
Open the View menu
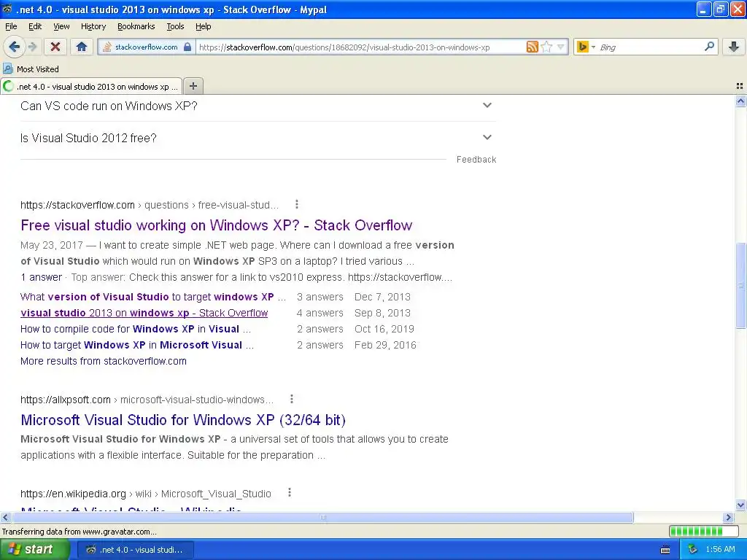tap(61, 26)
